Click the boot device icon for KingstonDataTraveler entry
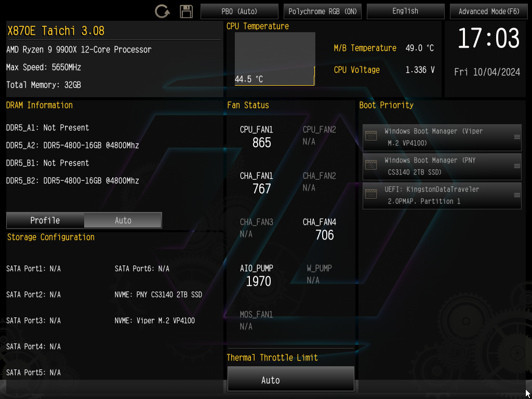Viewport: 532px width, 399px height. tap(371, 195)
